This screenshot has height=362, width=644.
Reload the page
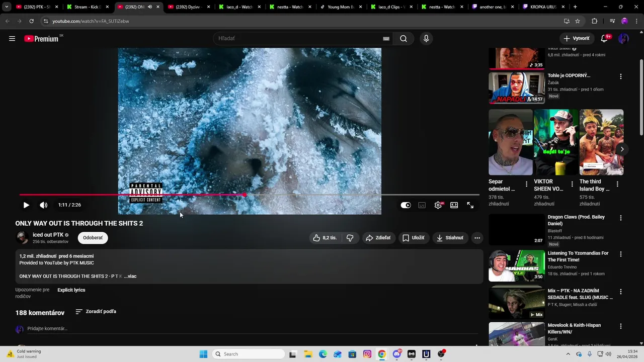pos(31,21)
